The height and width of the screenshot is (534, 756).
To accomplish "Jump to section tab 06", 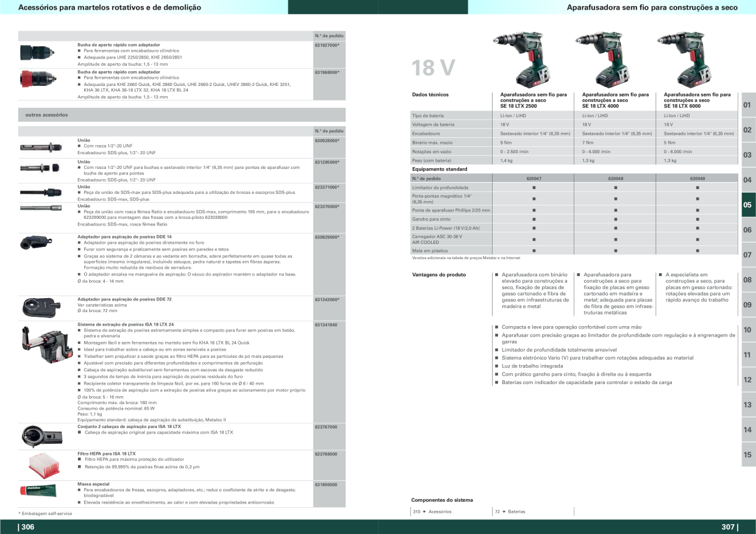I will click(x=748, y=230).
